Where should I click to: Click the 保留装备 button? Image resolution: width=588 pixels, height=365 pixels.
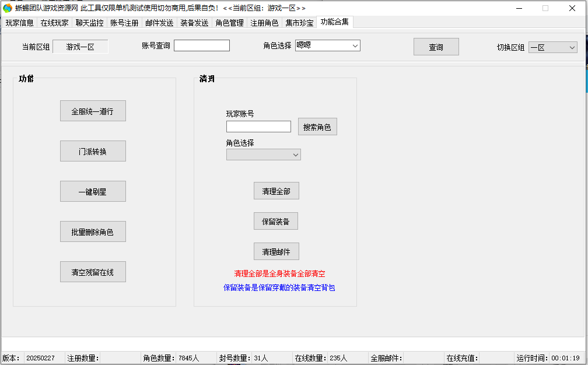(276, 221)
